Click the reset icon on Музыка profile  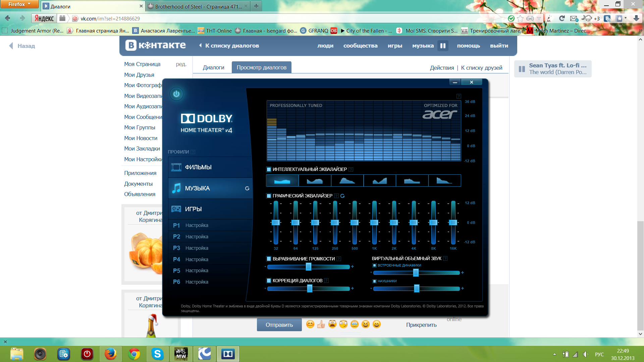247,188
